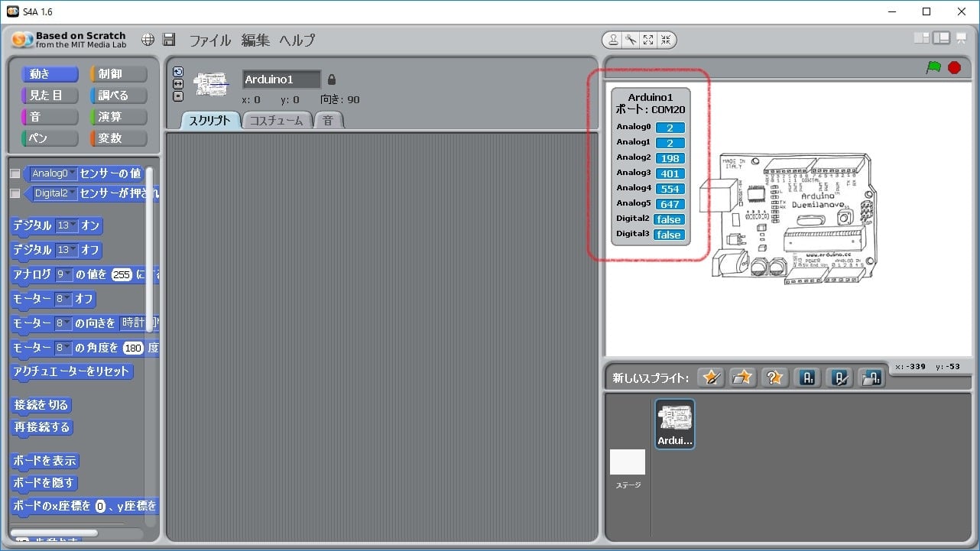Image resolution: width=980 pixels, height=551 pixels.
Task: Switch to the コスチューム tab
Action: click(x=277, y=120)
